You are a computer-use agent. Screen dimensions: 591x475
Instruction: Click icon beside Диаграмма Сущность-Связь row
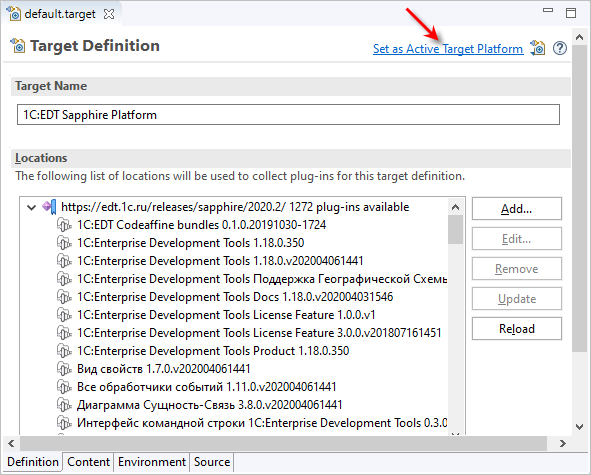pos(64,405)
